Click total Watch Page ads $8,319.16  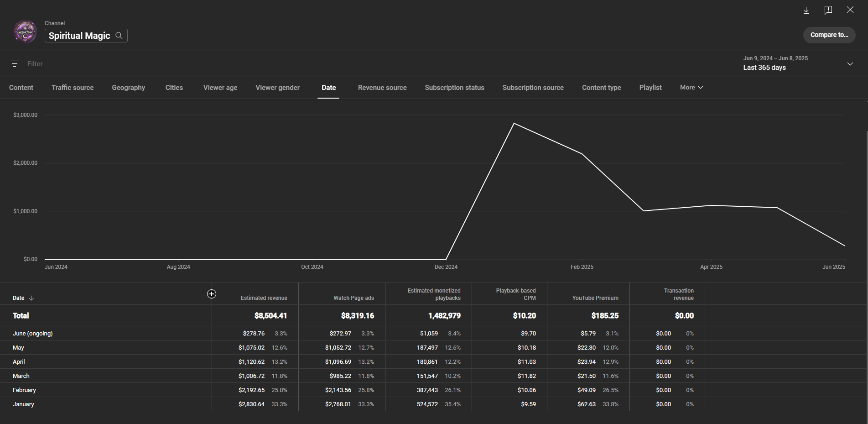[358, 316]
